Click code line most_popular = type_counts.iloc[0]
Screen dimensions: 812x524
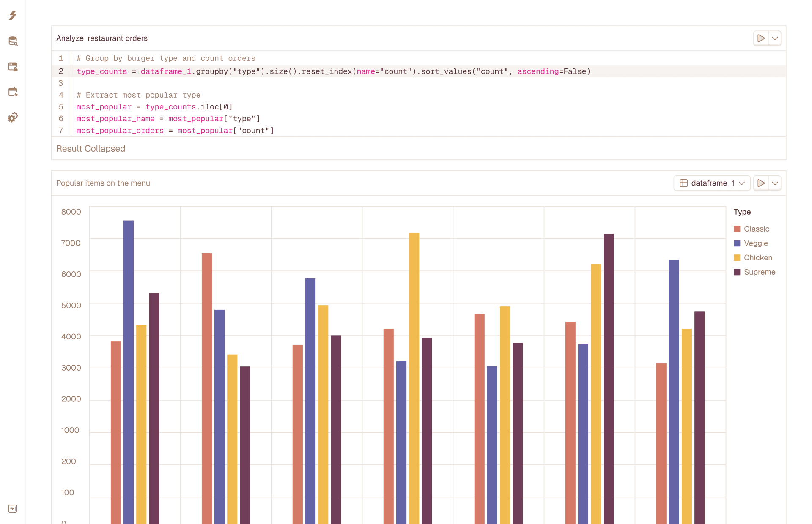point(154,107)
